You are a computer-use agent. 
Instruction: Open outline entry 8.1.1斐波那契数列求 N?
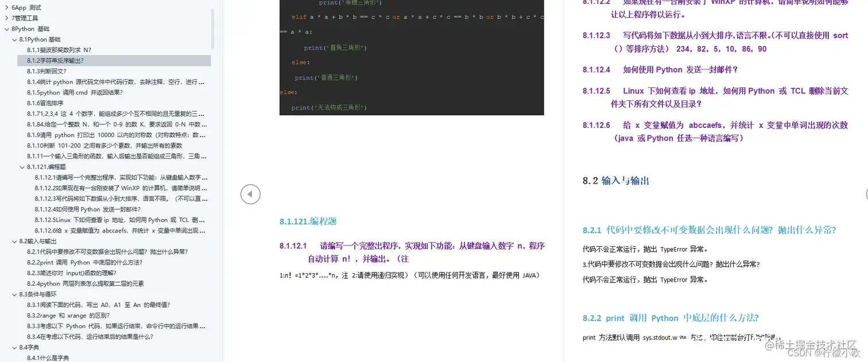[x=59, y=50]
